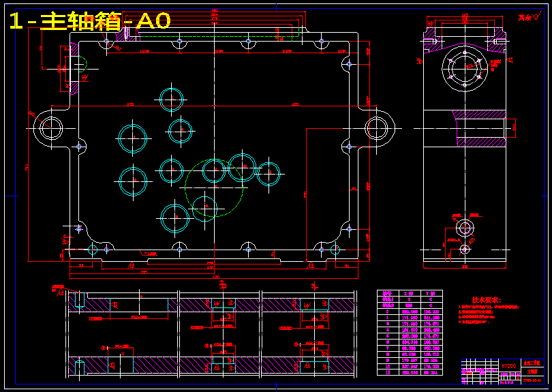Click row "11" number cell in coordinate table
Screen dimensions: 552x392
point(388,372)
